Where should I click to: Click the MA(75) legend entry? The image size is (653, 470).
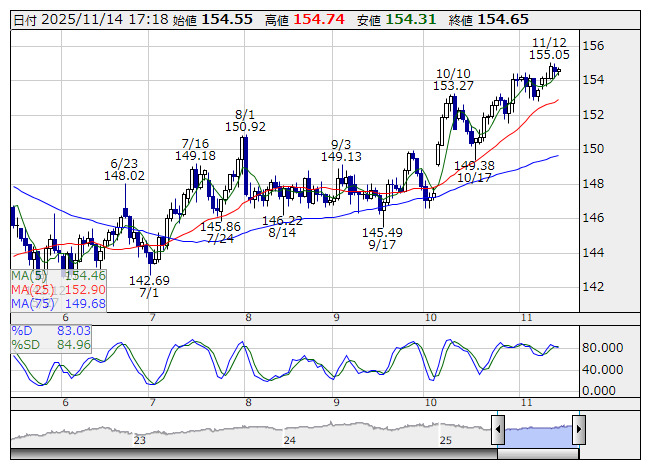(x=58, y=303)
